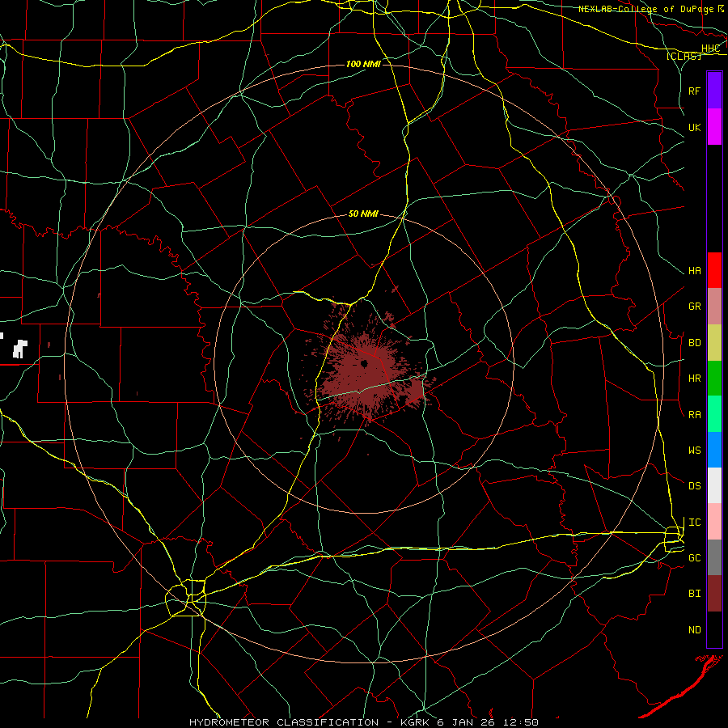Click the BD legend label
Image resolution: width=728 pixels, height=728 pixels.
point(695,343)
